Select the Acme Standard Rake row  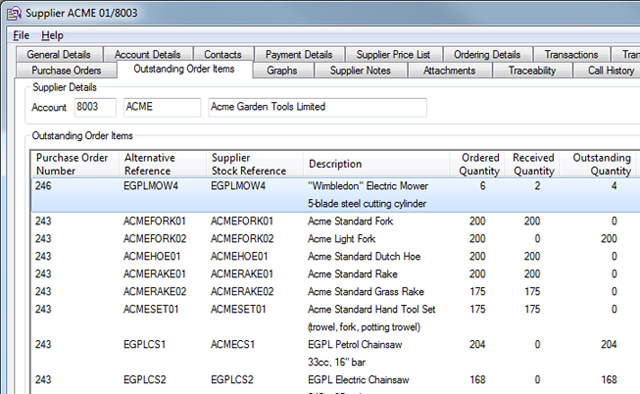[336, 274]
